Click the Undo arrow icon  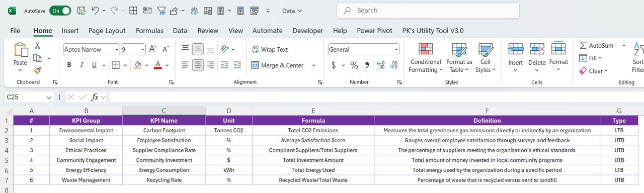pos(95,10)
